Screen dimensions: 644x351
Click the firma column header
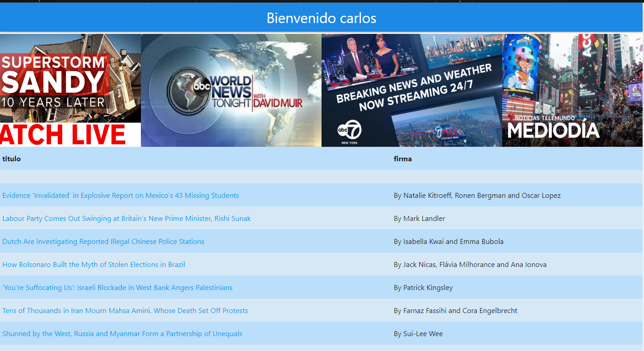coord(402,159)
